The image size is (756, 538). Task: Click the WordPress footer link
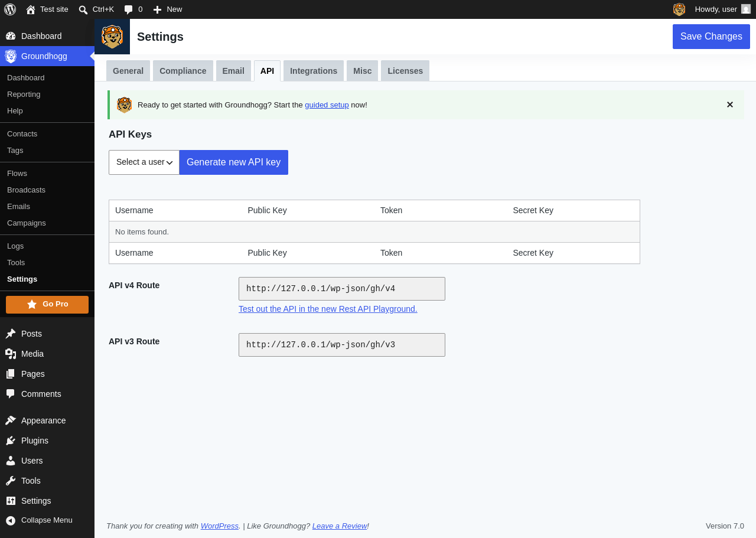tap(220, 526)
